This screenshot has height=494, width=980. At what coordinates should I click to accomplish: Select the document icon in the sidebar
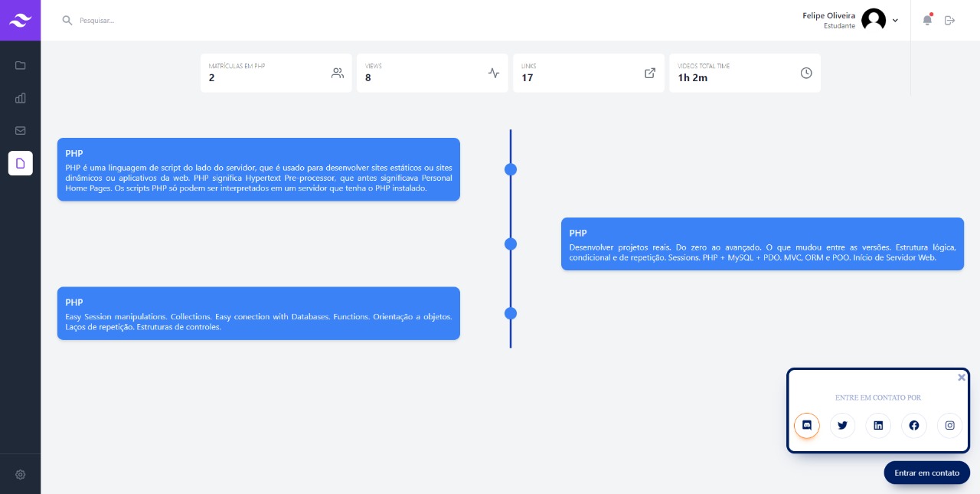(21, 163)
